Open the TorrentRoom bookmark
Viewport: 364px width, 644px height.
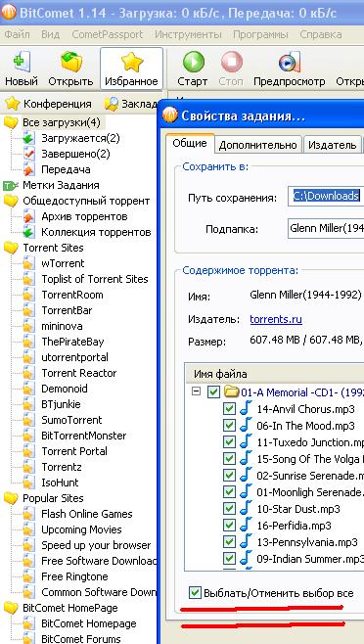(x=72, y=295)
